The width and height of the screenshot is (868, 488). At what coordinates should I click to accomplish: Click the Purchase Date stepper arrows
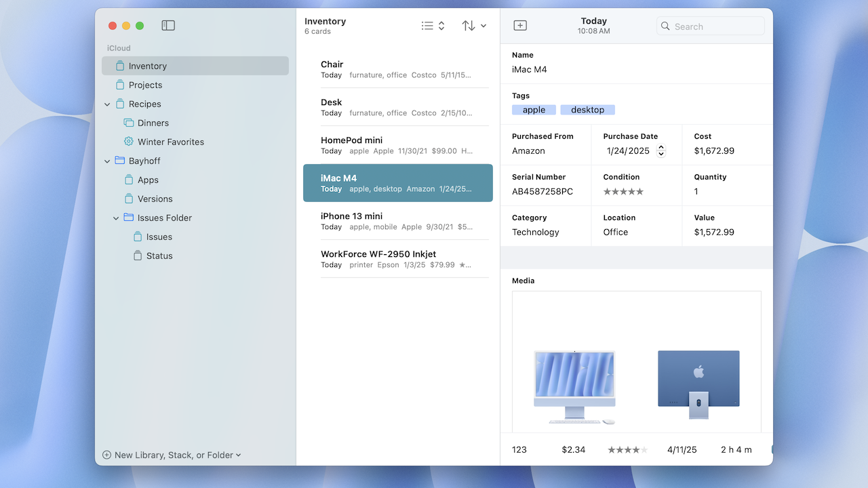(661, 150)
